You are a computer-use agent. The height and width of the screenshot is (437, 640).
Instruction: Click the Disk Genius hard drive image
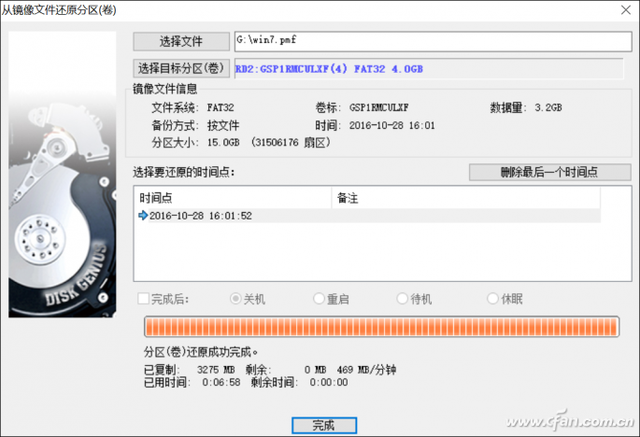(x=62, y=175)
